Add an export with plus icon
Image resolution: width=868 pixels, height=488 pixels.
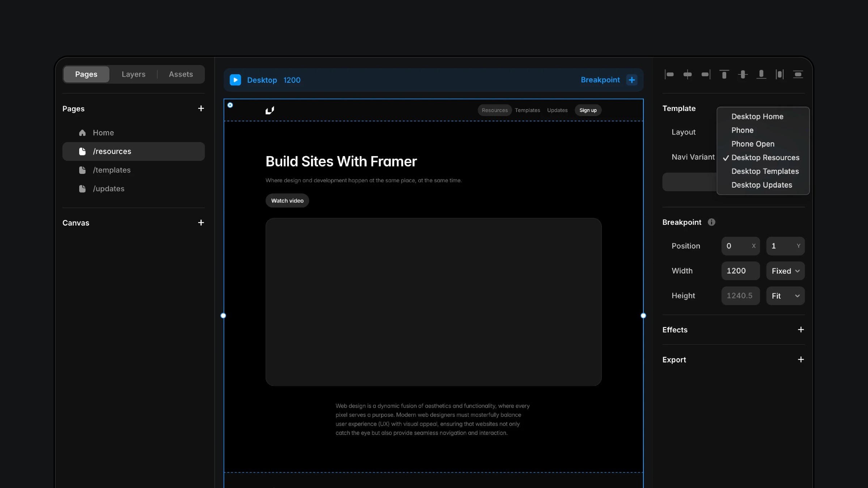801,360
